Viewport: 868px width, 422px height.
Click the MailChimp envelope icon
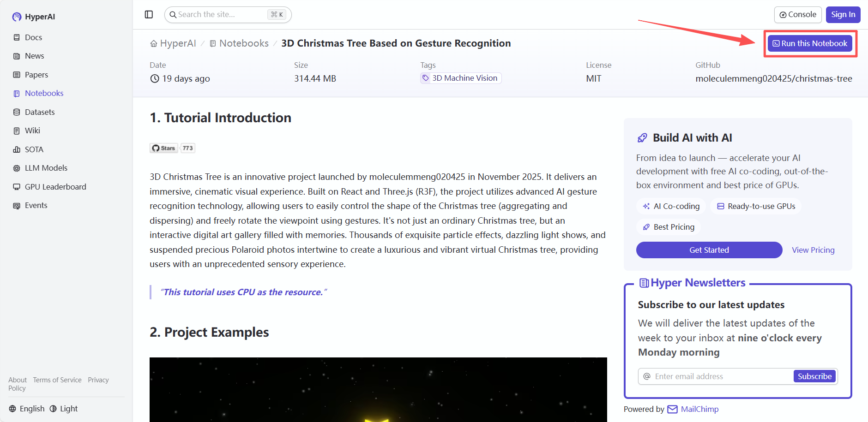[672, 410]
